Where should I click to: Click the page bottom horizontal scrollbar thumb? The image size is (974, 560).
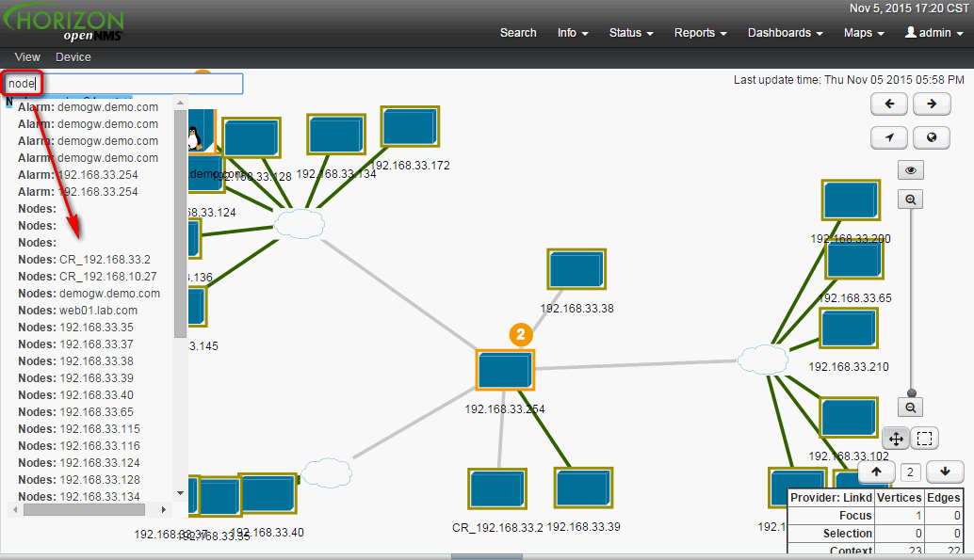tap(487, 557)
